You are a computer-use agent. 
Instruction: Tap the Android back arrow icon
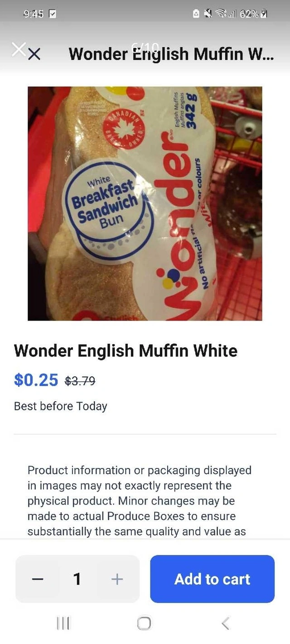tap(226, 624)
